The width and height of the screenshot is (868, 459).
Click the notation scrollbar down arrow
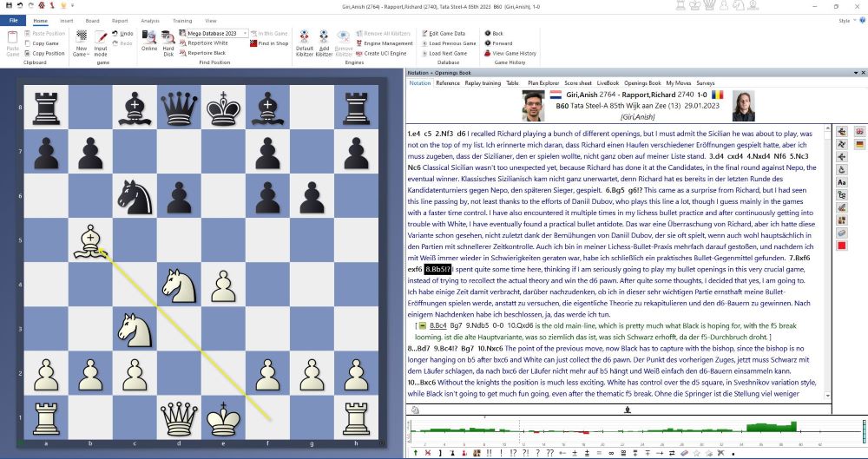point(827,396)
